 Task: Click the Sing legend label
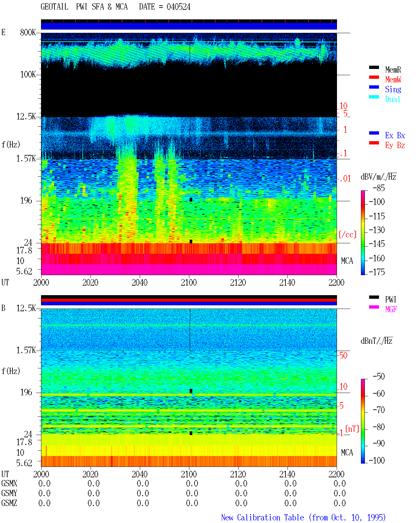click(x=393, y=89)
